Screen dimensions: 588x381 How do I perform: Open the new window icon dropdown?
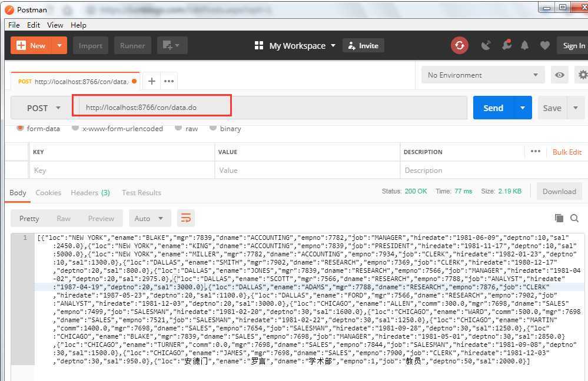[172, 46]
